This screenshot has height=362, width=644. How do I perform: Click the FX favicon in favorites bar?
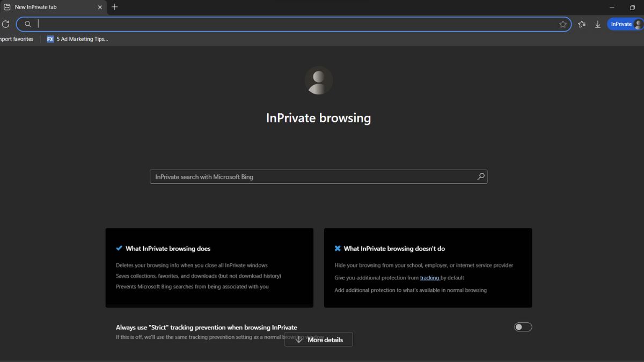(x=50, y=39)
